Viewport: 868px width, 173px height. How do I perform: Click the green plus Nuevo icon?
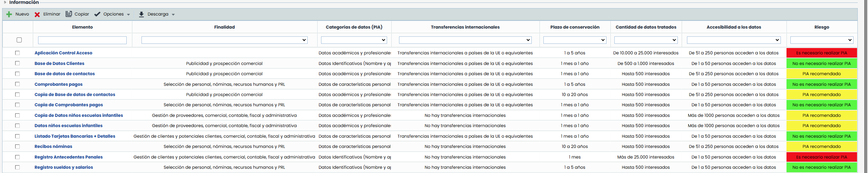[9, 14]
